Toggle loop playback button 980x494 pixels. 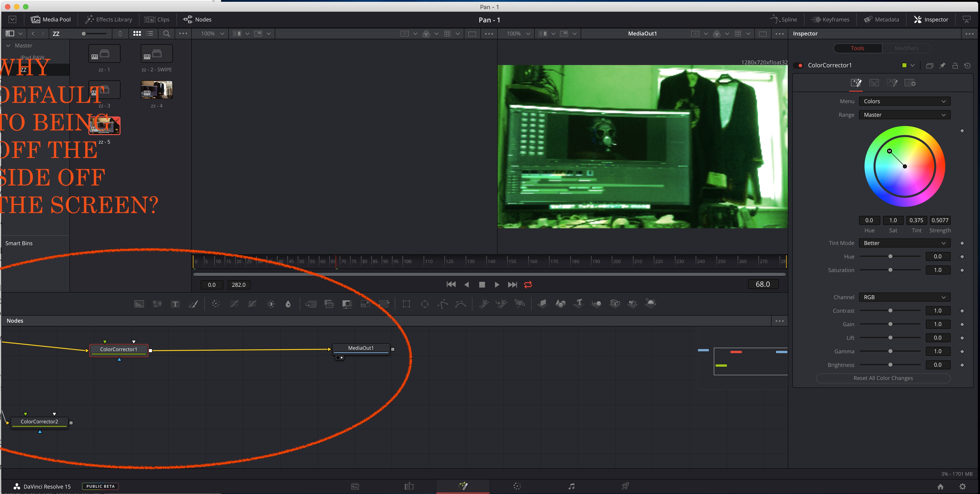[x=528, y=284]
